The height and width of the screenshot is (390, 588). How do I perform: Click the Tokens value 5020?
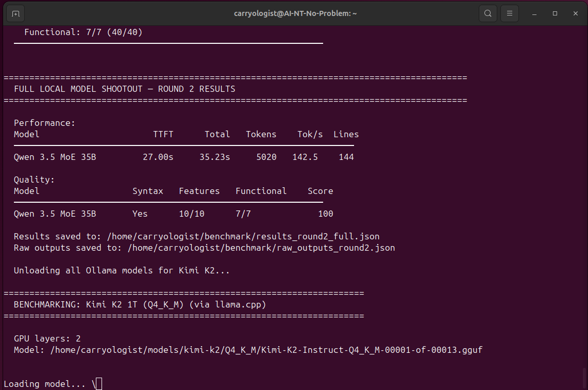[x=266, y=157]
